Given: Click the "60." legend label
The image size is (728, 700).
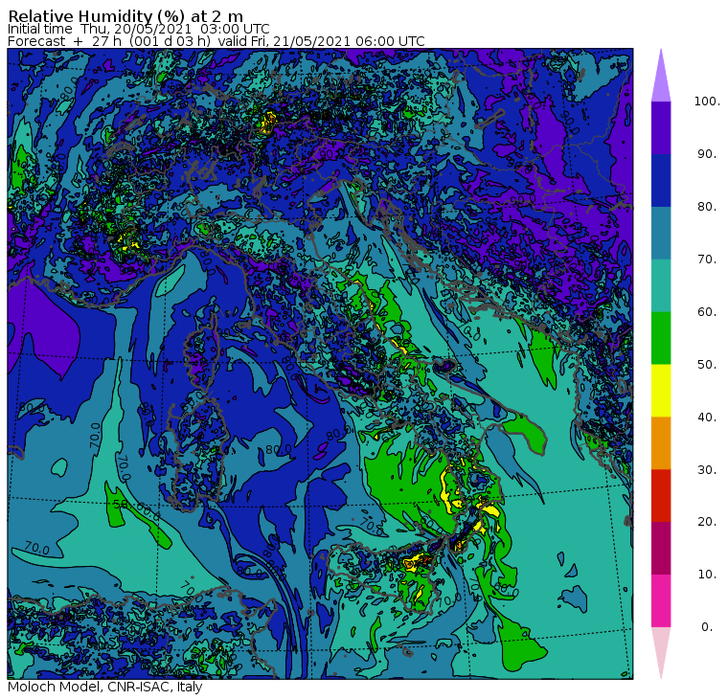Looking at the screenshot, I should 707,311.
